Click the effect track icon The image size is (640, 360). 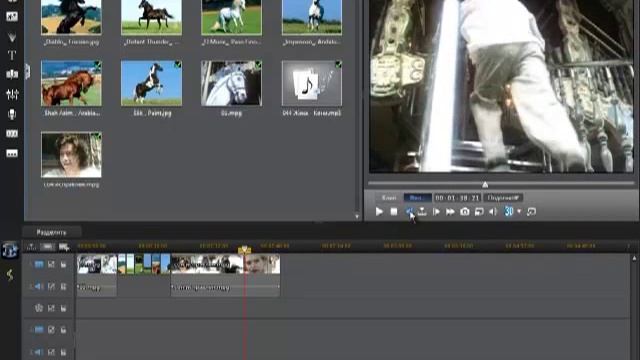click(x=39, y=308)
